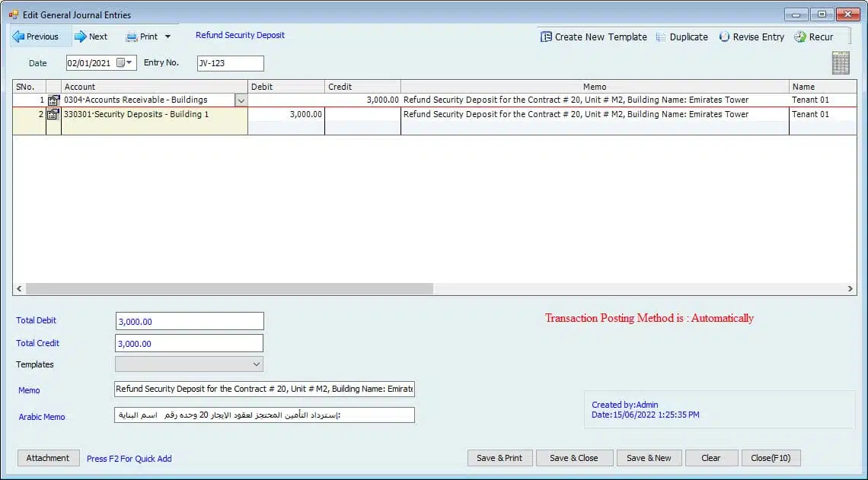Duplicate this journal entry
The image size is (868, 480).
[681, 37]
